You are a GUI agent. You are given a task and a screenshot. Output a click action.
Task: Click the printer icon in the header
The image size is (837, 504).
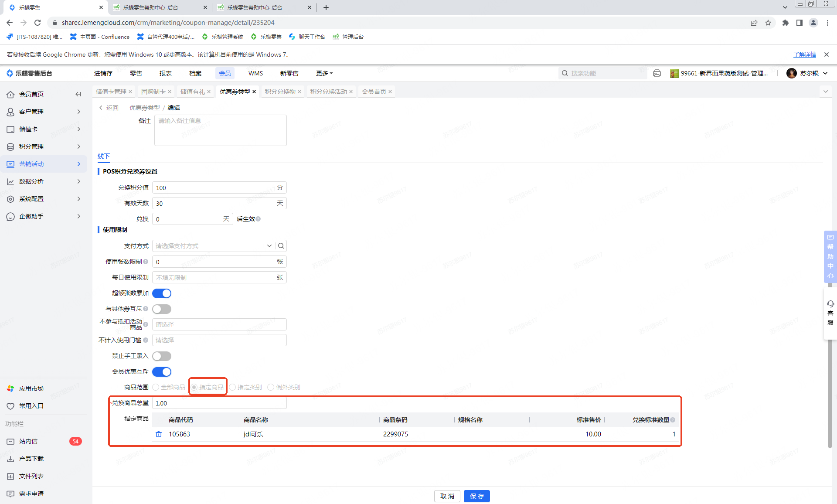(x=657, y=73)
